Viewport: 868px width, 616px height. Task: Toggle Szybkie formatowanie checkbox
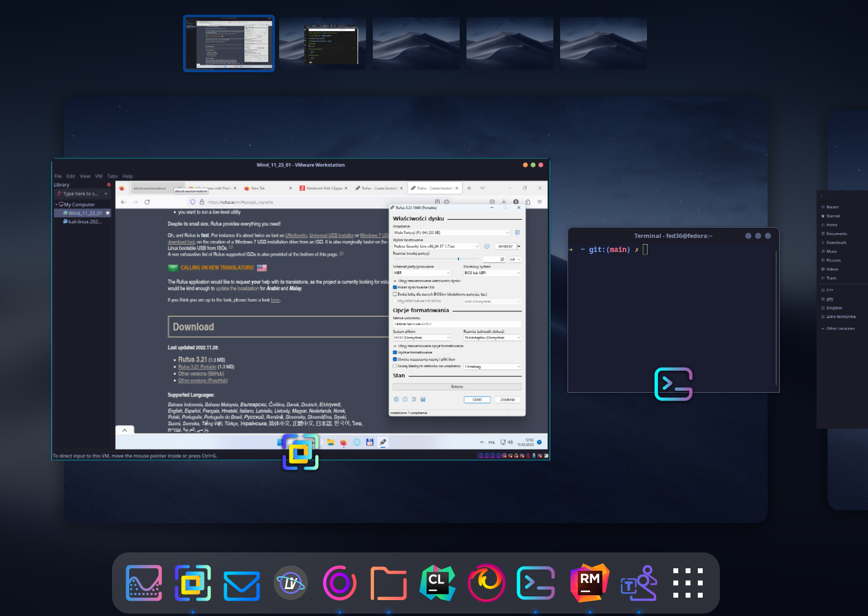(x=395, y=352)
